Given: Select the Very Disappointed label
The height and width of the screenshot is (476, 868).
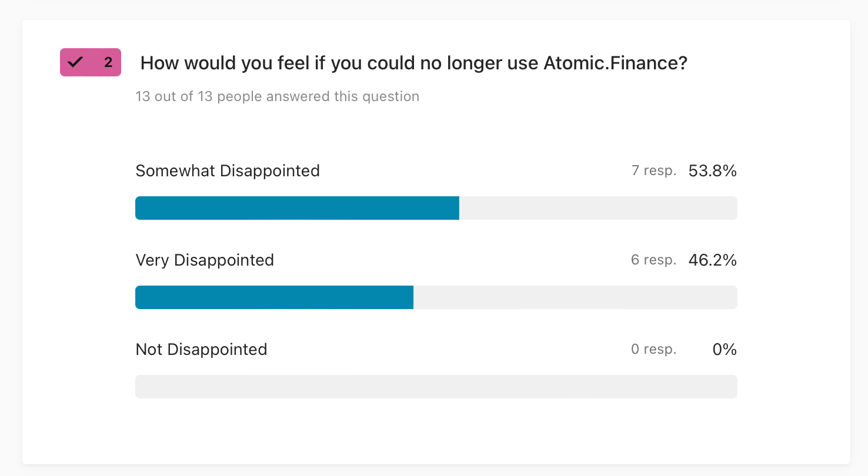Looking at the screenshot, I should [x=205, y=260].
